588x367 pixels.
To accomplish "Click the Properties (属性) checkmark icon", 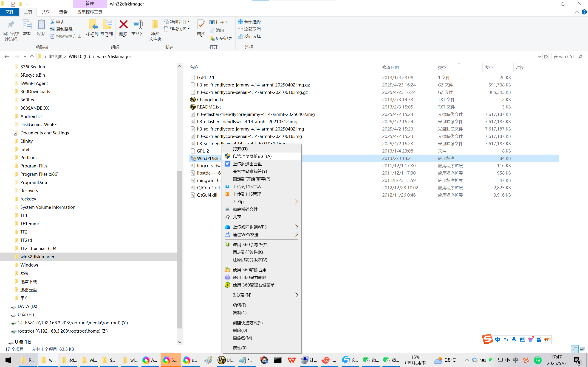I will point(201,25).
